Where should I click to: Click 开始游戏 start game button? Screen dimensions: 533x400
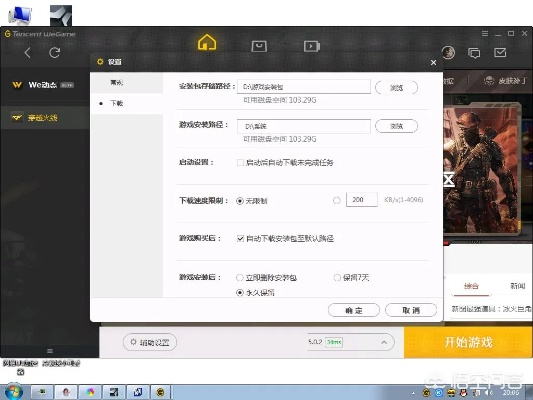pos(468,342)
